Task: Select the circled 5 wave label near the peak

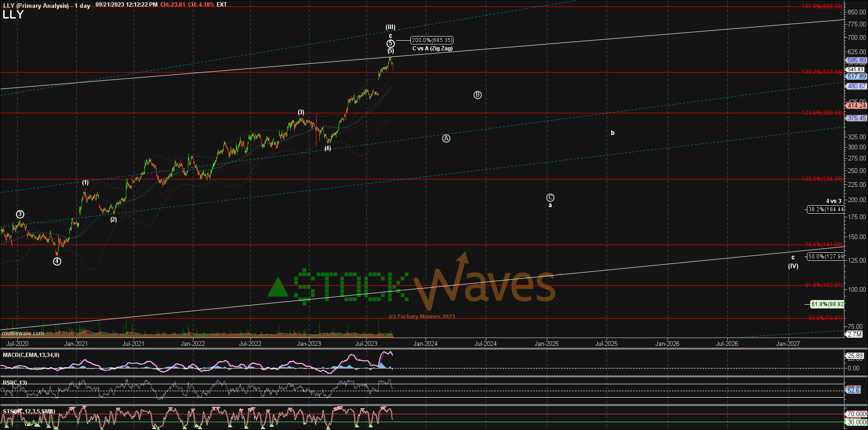Action: pyautogui.click(x=391, y=43)
